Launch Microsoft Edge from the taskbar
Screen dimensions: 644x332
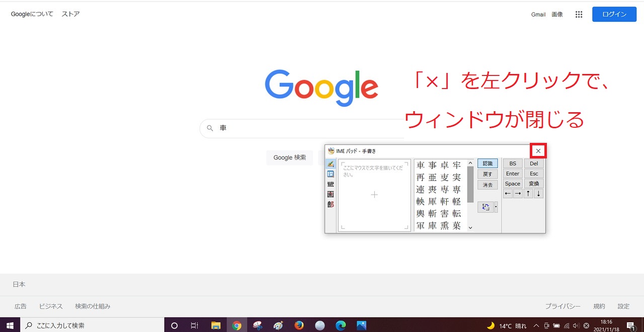click(341, 325)
